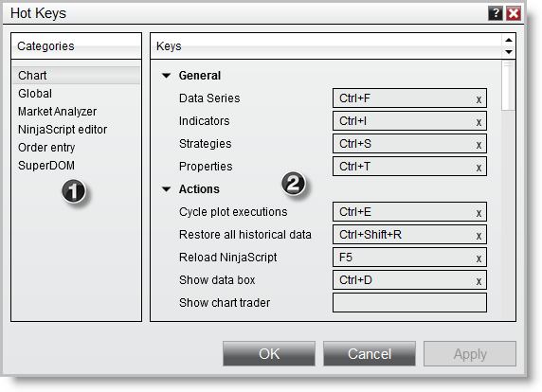This screenshot has height=392, width=542.
Task: Clear the Strategies hotkey with its x
Action: (x=479, y=145)
